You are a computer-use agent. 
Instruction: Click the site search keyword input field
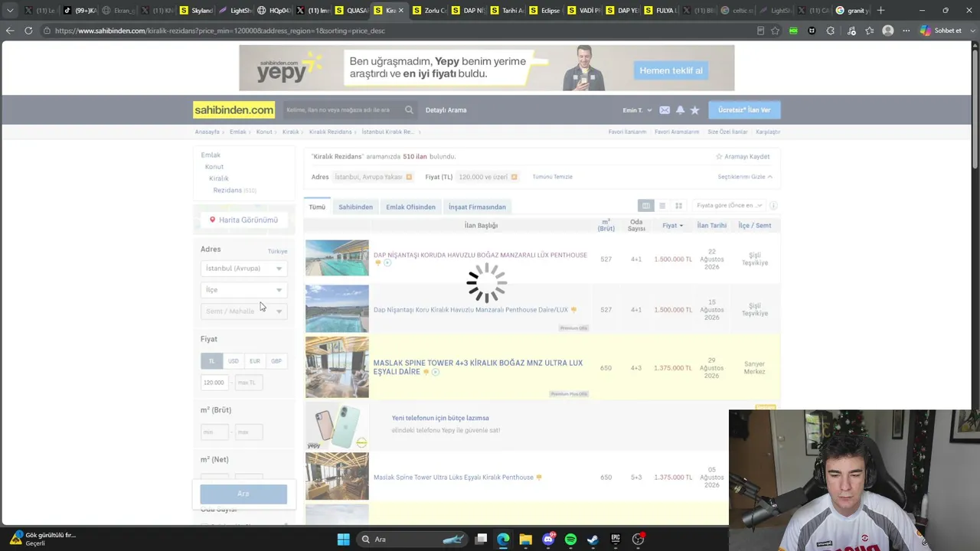point(343,110)
